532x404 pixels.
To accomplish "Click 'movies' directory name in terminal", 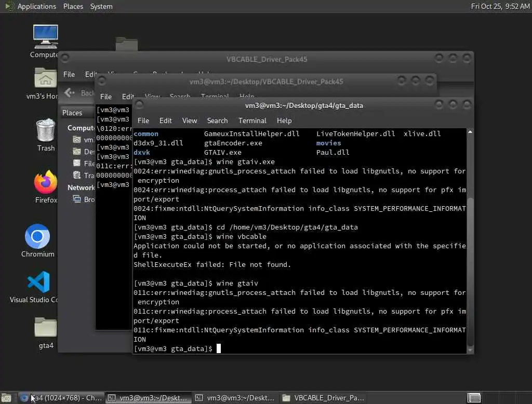I will 328,143.
